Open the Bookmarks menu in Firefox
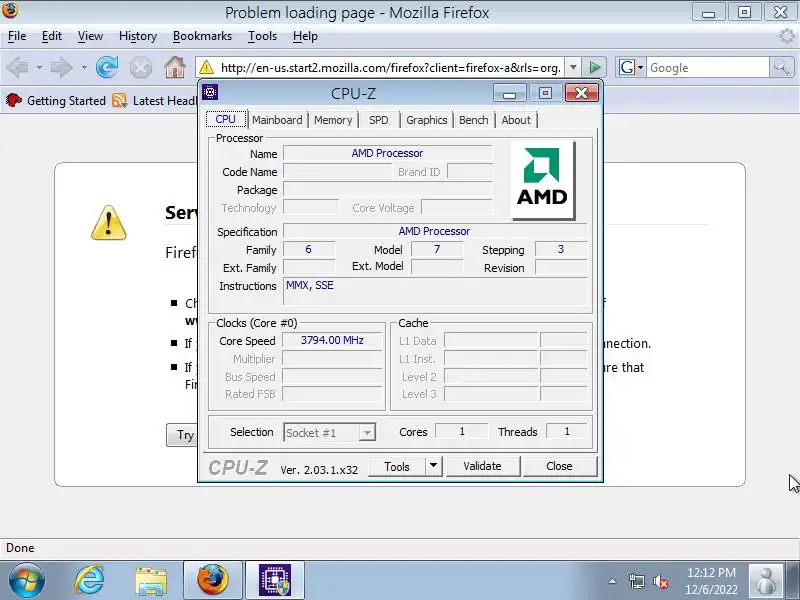Image resolution: width=800 pixels, height=600 pixels. [202, 36]
